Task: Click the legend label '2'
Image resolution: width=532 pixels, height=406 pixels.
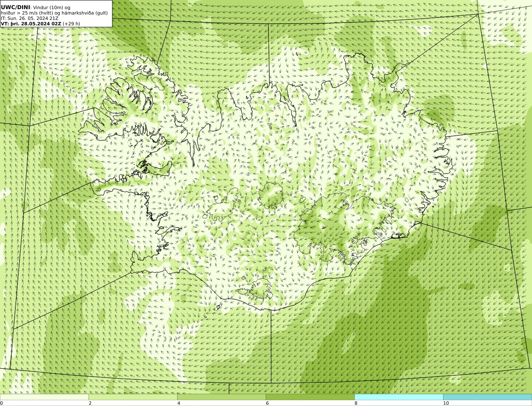Action: (90, 403)
